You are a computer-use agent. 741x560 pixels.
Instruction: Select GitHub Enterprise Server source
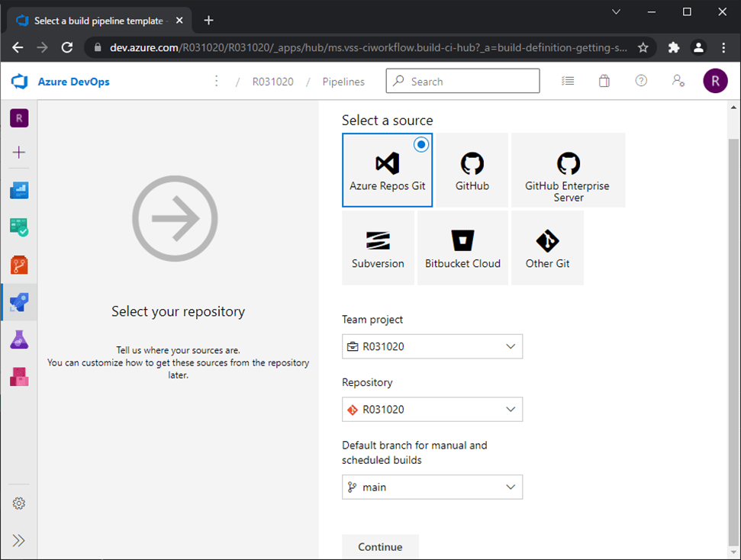[x=568, y=170]
